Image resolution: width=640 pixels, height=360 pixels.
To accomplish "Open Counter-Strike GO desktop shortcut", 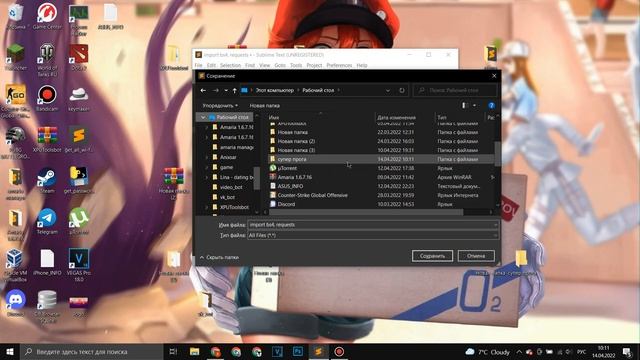I will pyautogui.click(x=16, y=101).
